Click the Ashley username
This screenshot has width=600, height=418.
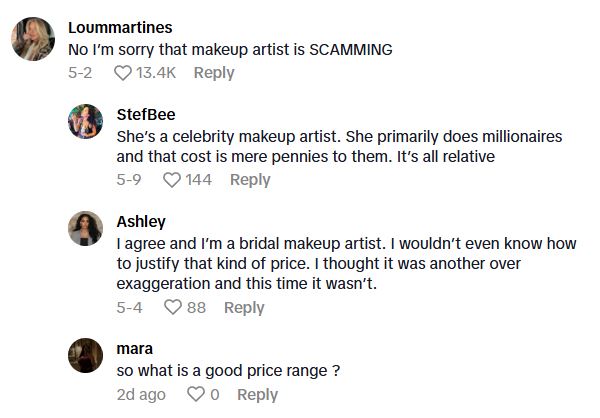click(x=141, y=221)
